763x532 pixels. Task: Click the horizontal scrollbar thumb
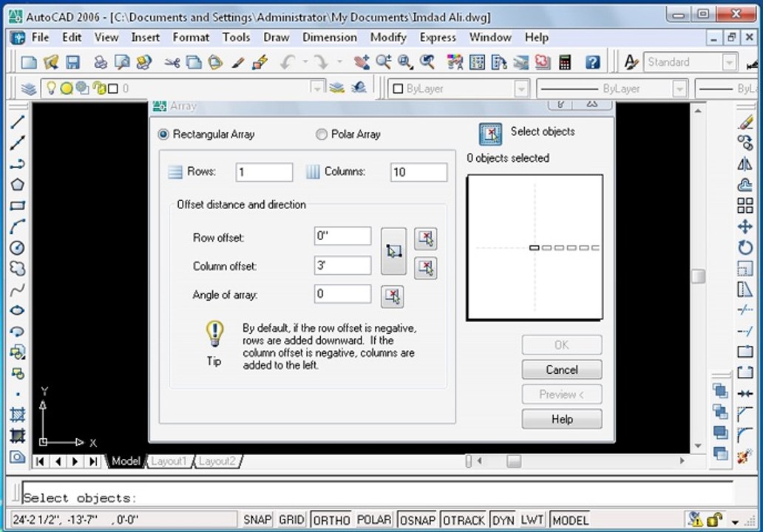click(x=514, y=460)
